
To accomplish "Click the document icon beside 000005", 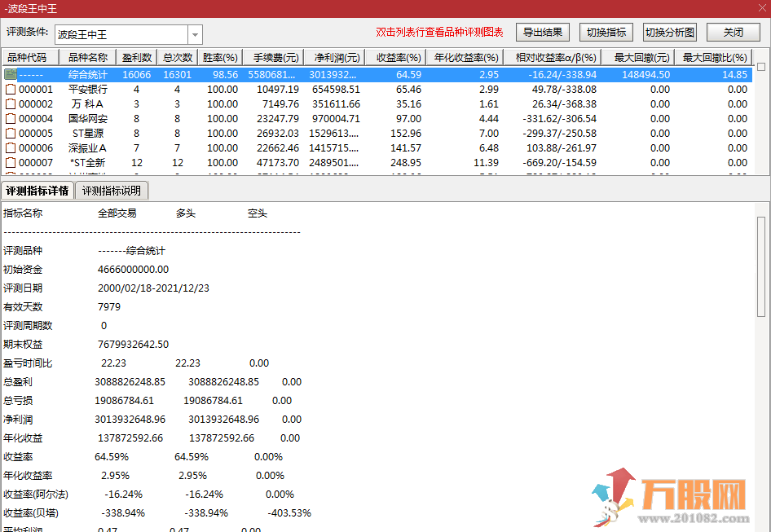I will coord(11,134).
